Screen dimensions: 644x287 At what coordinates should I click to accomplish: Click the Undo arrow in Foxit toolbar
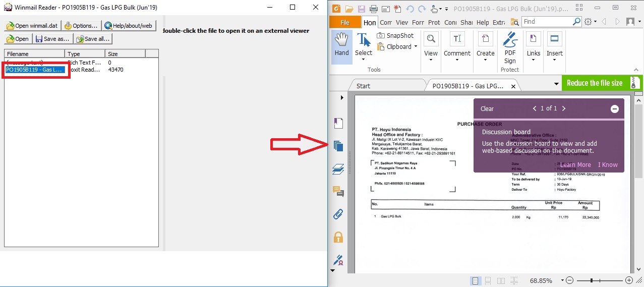[409, 9]
